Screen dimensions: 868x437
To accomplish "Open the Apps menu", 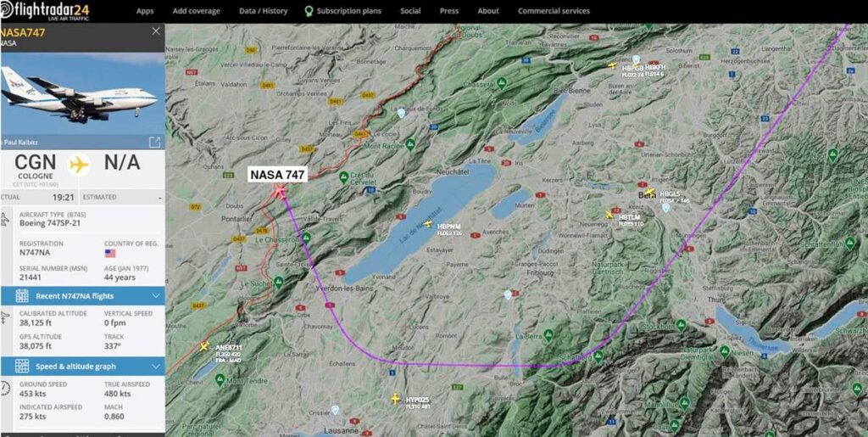I will [145, 11].
